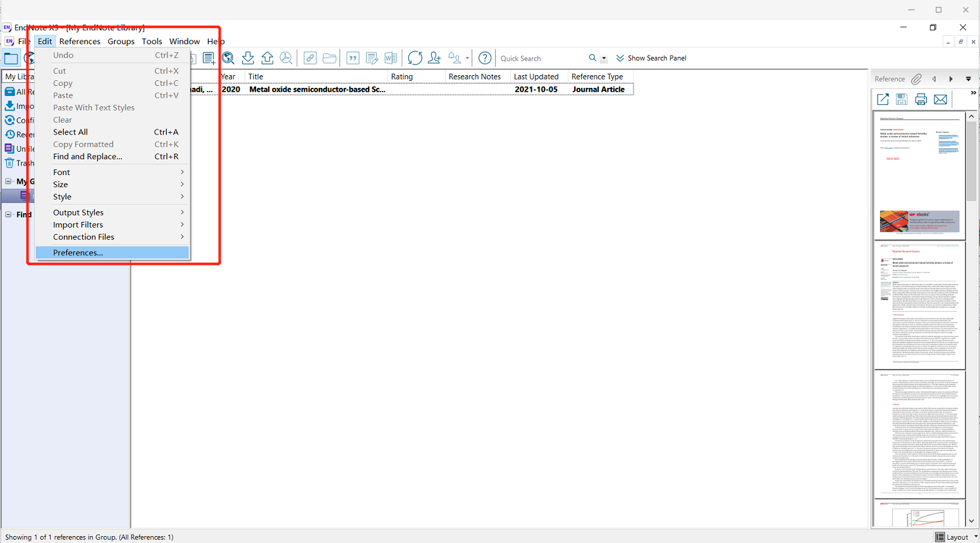Open Preferences from the Edit menu

tap(77, 252)
